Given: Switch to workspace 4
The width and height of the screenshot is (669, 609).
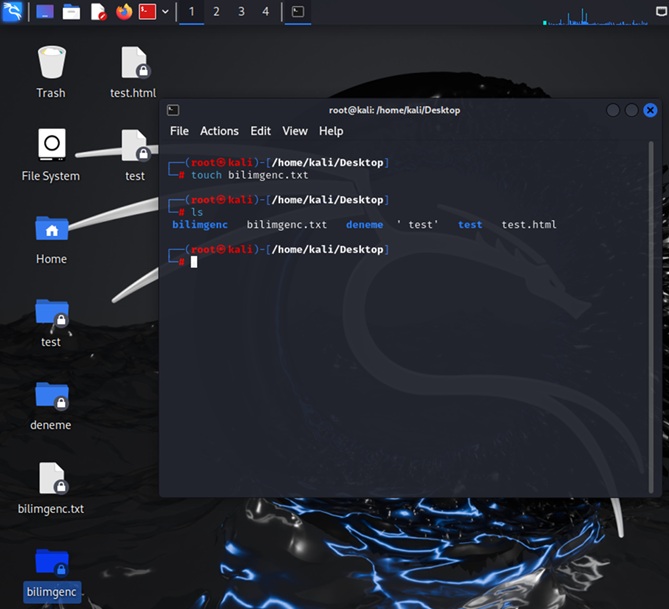Looking at the screenshot, I should 265,12.
